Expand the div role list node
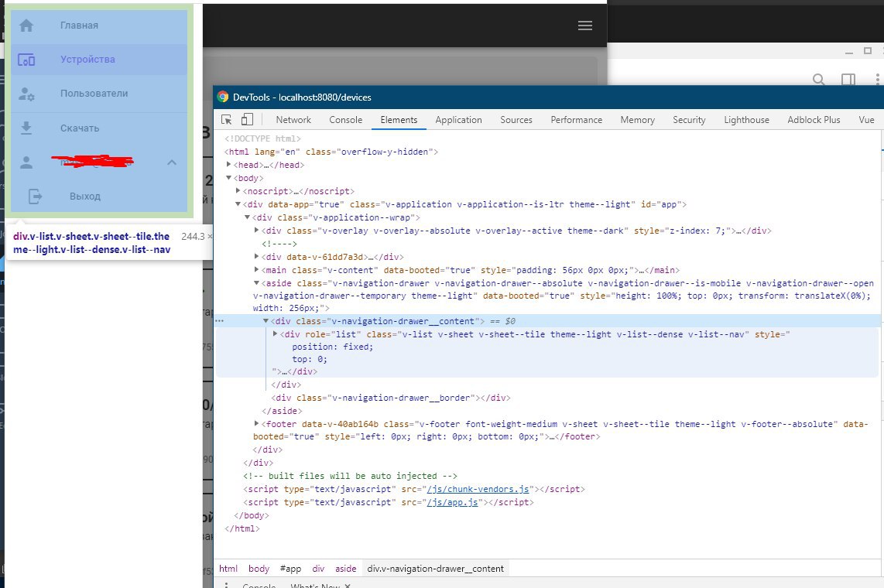This screenshot has width=884, height=588. coord(275,334)
